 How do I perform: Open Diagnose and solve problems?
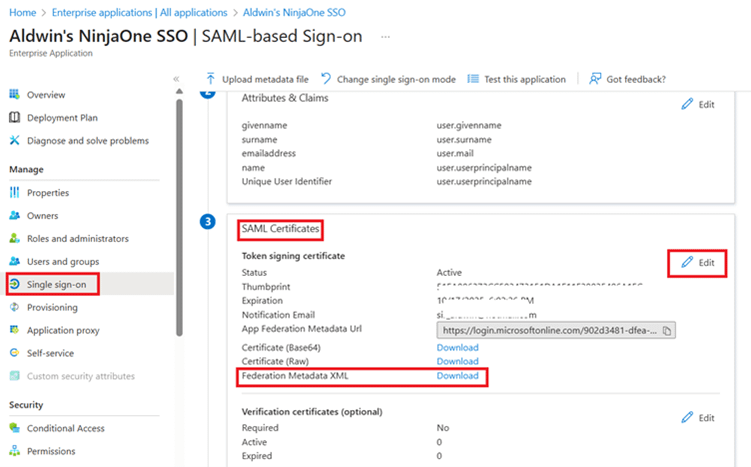tap(88, 141)
